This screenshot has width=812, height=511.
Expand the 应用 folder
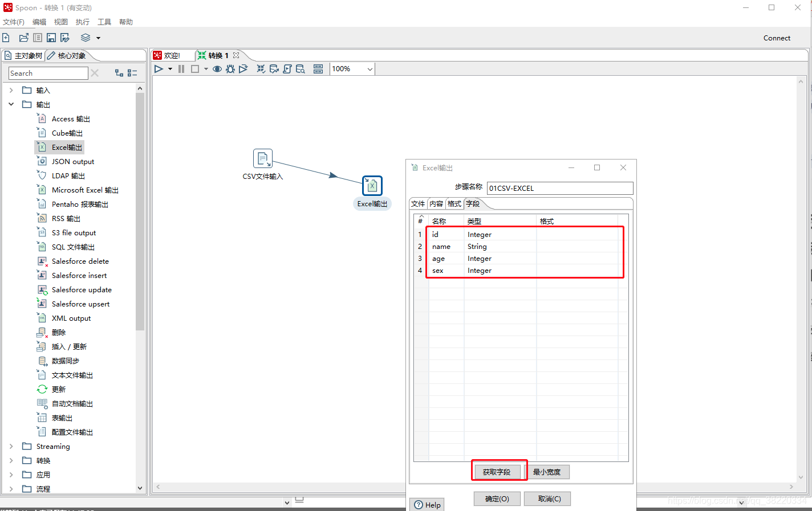(11, 475)
